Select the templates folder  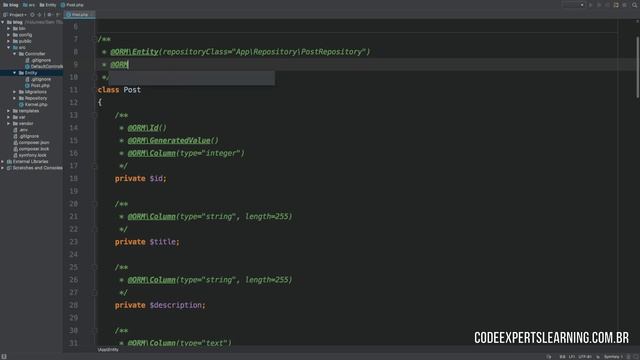29,111
